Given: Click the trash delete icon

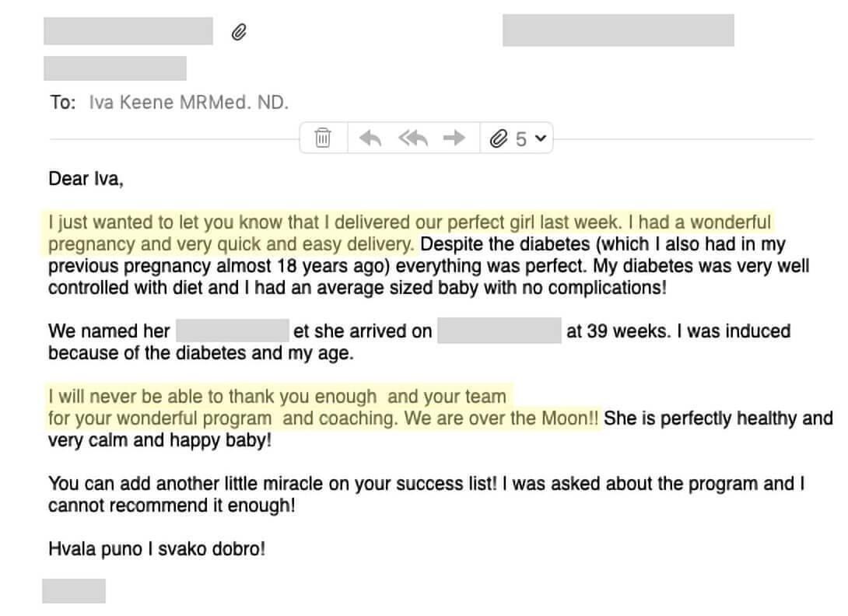Looking at the screenshot, I should tap(323, 138).
